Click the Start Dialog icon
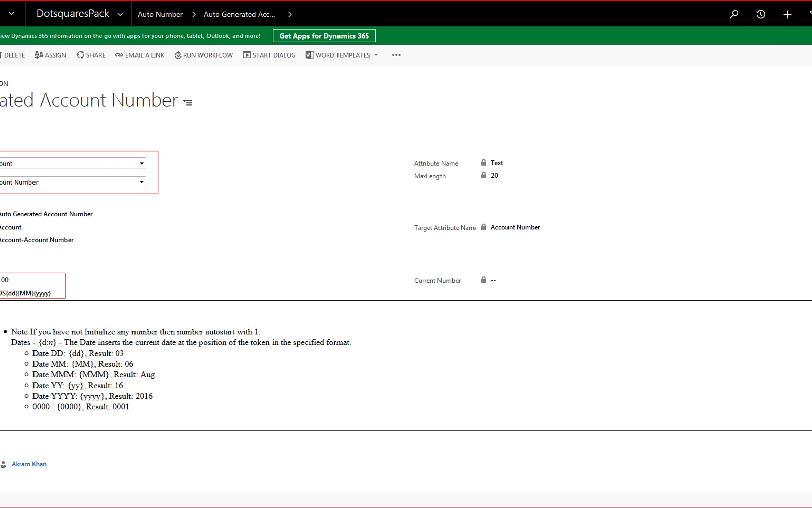812x508 pixels. (247, 55)
